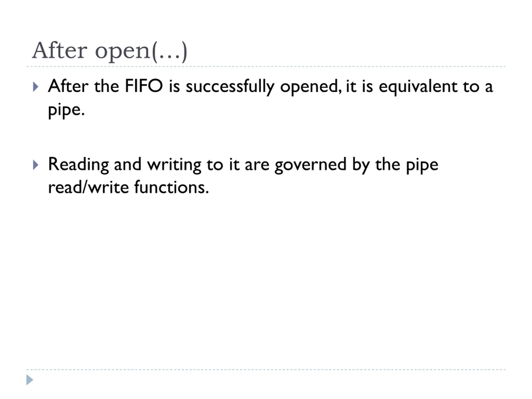Click the dashed divider line near the slide bottom

pyautogui.click(x=266, y=369)
